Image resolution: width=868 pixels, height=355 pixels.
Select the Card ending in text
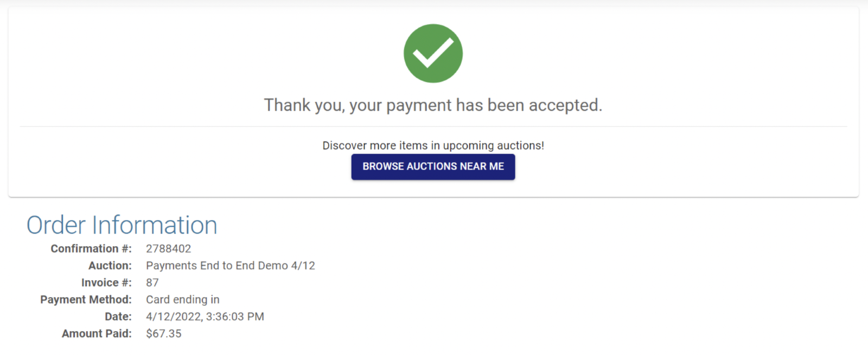pyautogui.click(x=183, y=299)
